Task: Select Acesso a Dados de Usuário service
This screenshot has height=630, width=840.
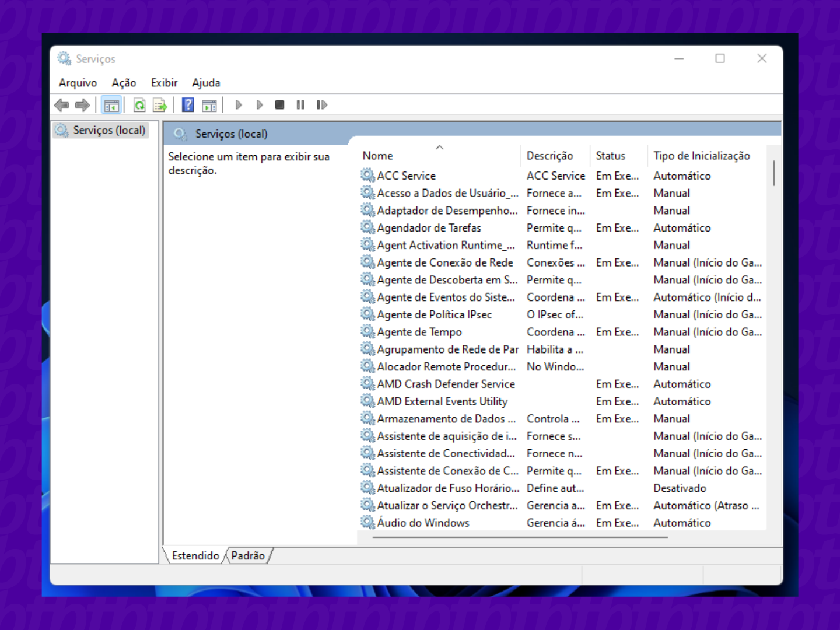Action: tap(447, 193)
